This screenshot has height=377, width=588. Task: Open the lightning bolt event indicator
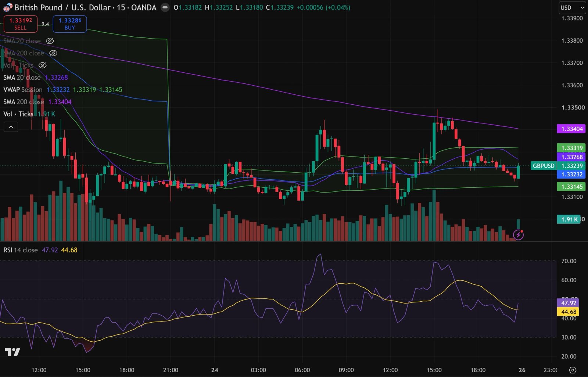point(518,234)
